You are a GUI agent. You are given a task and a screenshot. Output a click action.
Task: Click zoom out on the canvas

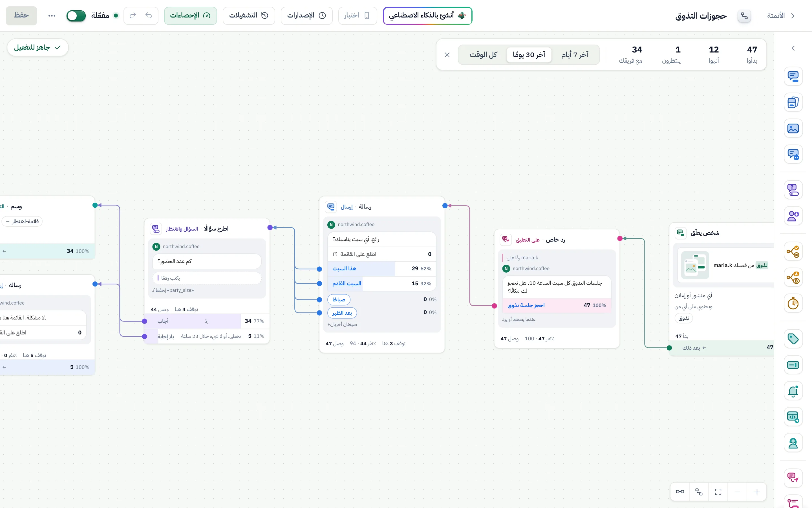(x=737, y=492)
